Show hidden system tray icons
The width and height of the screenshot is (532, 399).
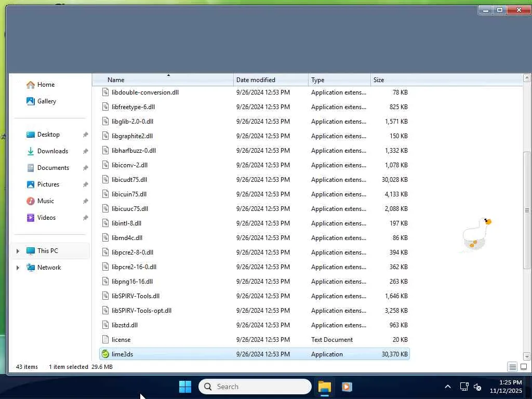click(447, 387)
